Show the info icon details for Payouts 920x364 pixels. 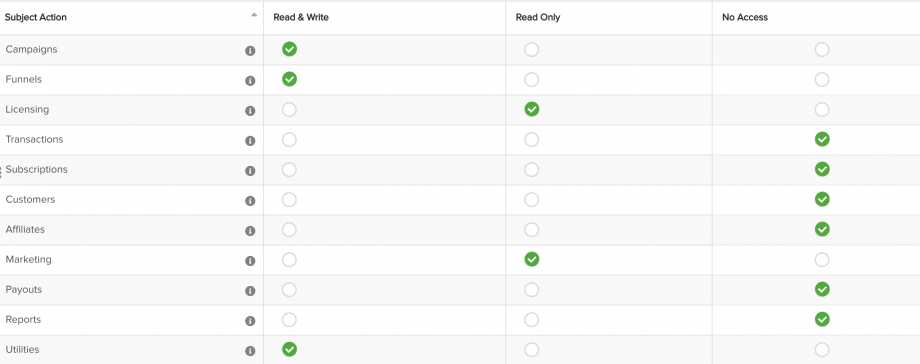[x=250, y=291]
